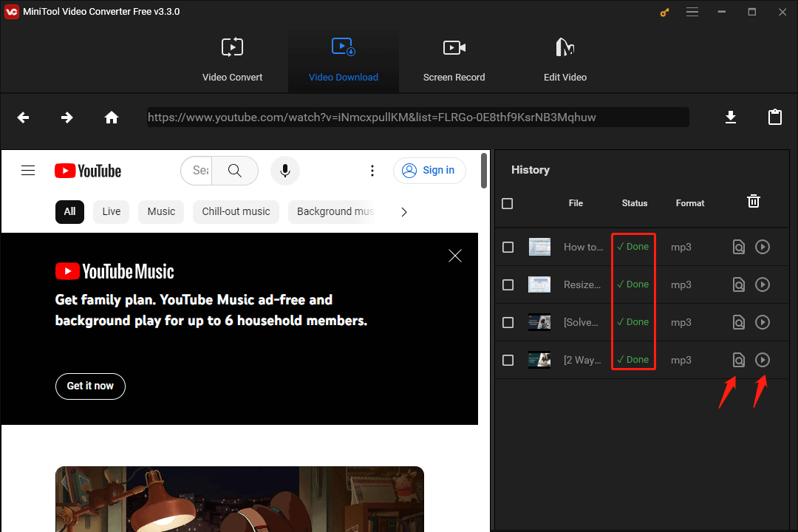Image resolution: width=798 pixels, height=532 pixels.
Task: Locate file for the 'How to...' row
Action: tap(738, 247)
